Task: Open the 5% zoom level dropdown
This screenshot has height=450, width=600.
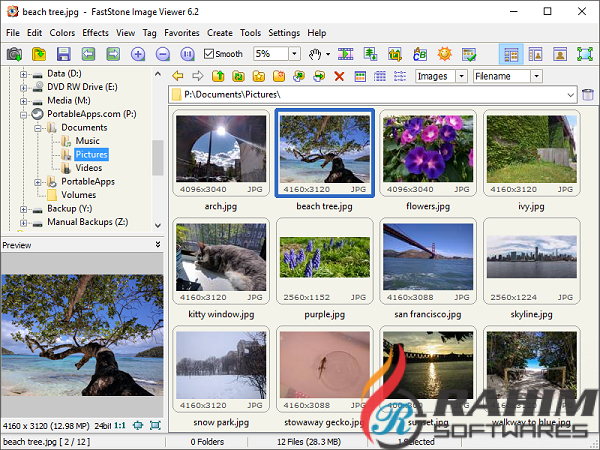Action: (x=294, y=54)
